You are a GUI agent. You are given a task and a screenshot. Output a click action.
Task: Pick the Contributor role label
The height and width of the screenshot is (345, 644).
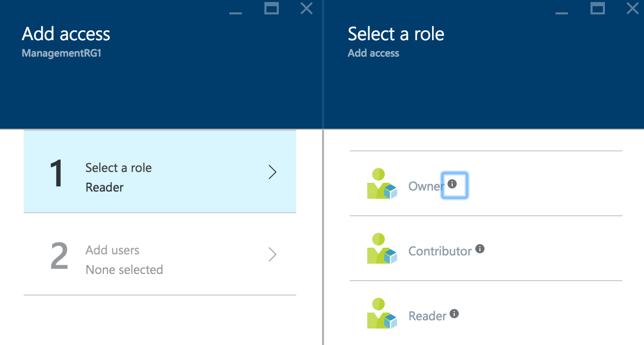click(x=440, y=251)
